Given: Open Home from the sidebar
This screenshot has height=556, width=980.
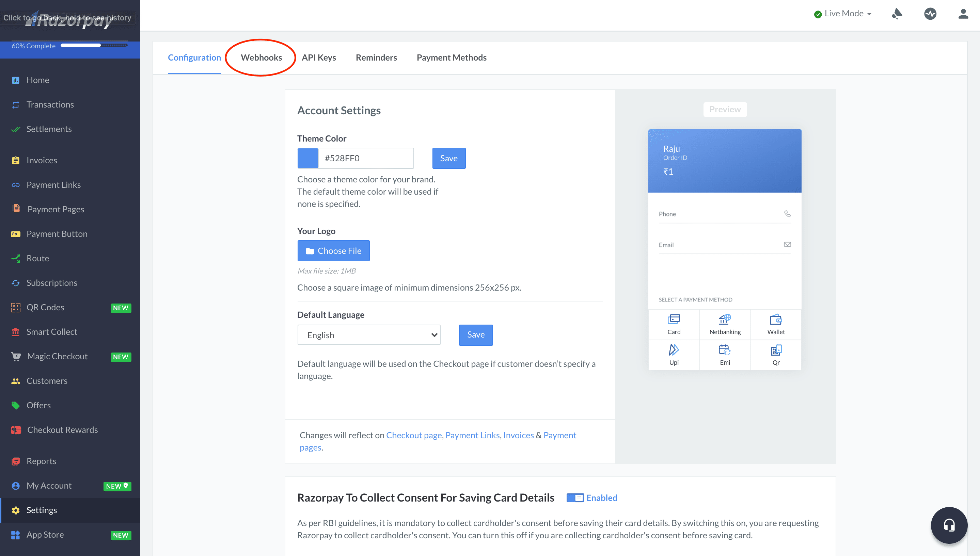Looking at the screenshot, I should tap(70, 80).
